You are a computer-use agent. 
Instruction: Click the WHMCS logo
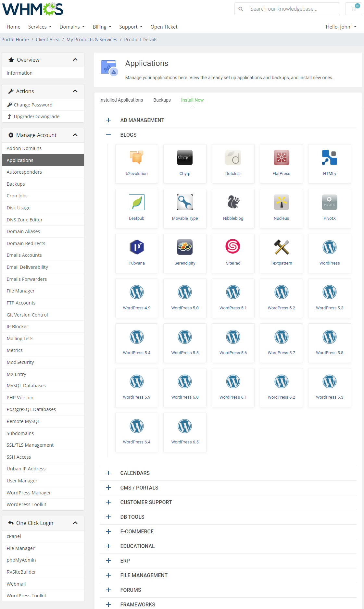(32, 9)
